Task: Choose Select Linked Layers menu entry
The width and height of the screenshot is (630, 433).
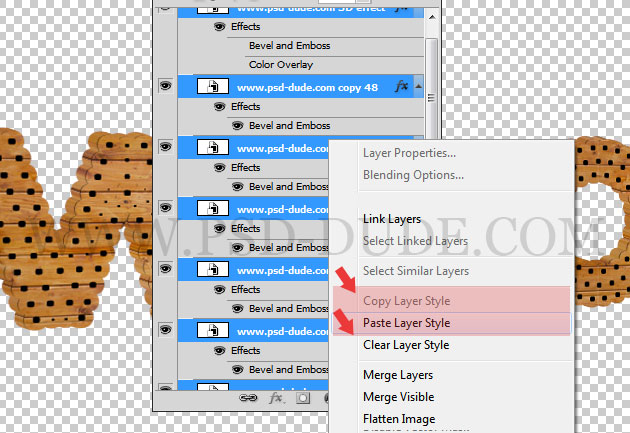Action: coord(415,241)
